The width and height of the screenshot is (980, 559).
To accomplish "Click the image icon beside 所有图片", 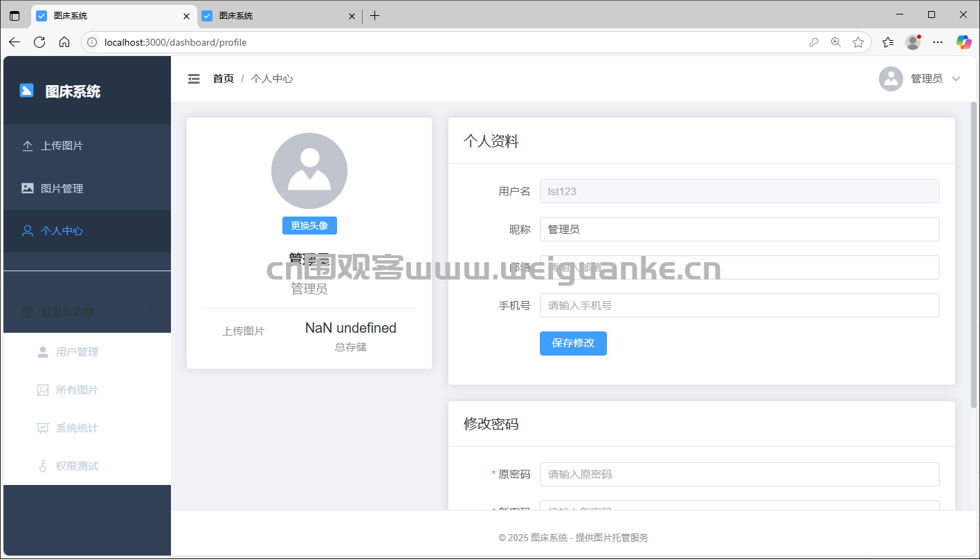I will (43, 390).
